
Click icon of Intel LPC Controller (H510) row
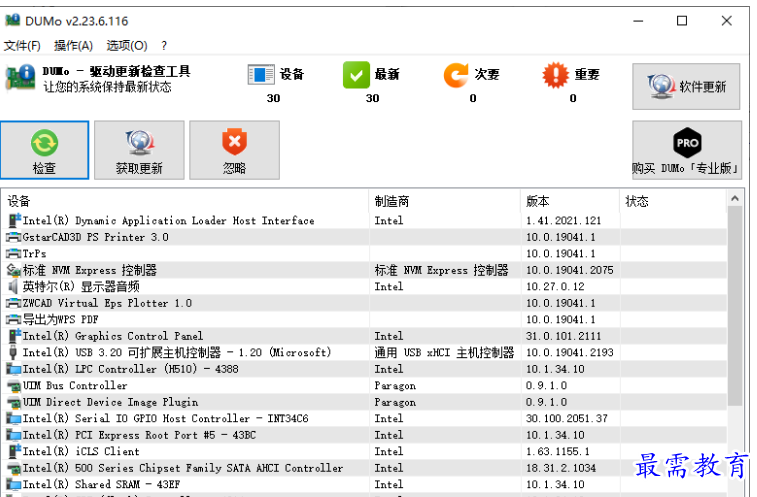(x=14, y=369)
